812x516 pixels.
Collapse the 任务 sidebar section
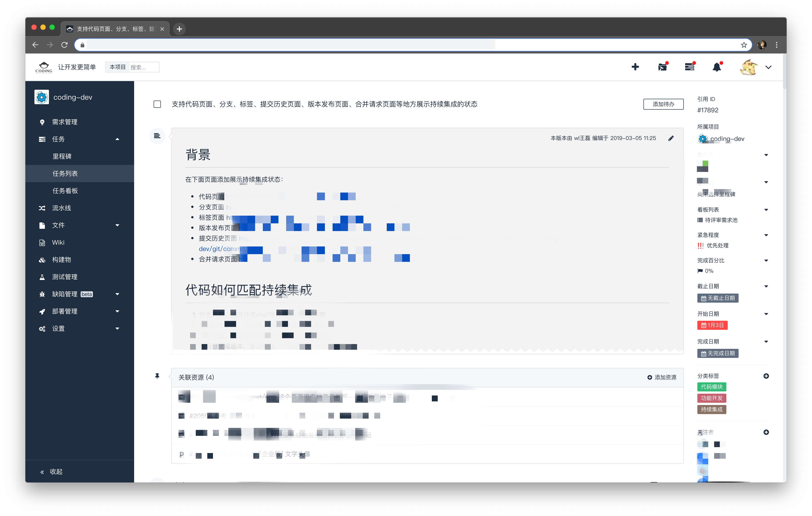117,139
